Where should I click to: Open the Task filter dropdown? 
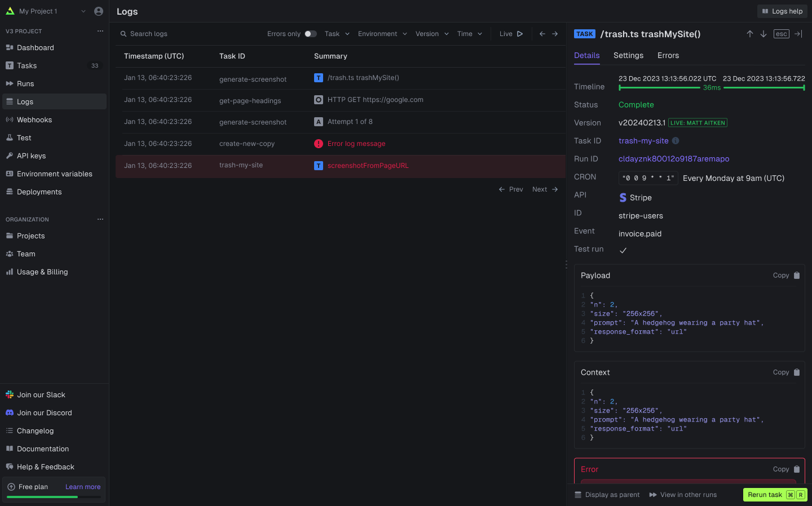[x=337, y=34]
